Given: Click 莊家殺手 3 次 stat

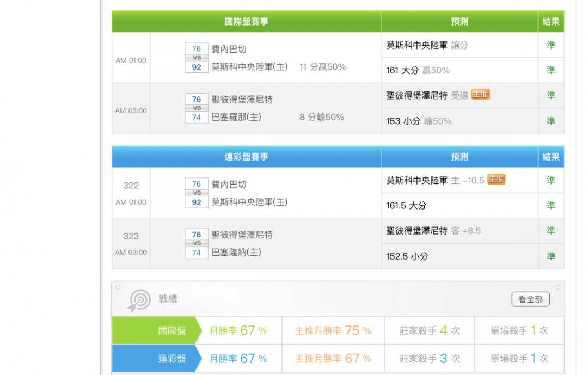Looking at the screenshot, I should point(430,359).
